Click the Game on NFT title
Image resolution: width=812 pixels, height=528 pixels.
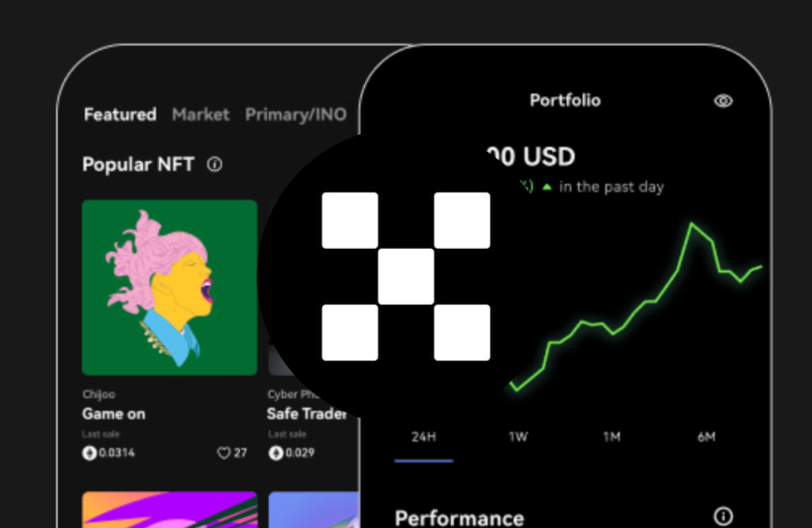click(113, 414)
